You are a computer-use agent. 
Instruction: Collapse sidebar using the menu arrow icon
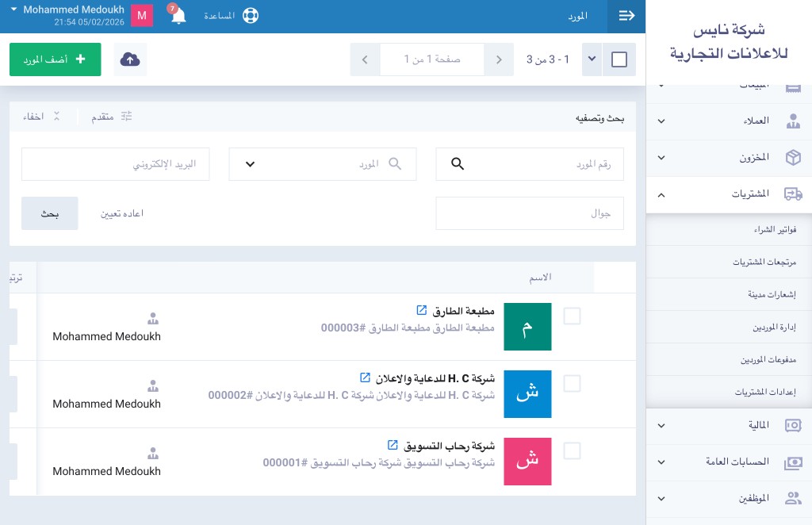tap(626, 16)
